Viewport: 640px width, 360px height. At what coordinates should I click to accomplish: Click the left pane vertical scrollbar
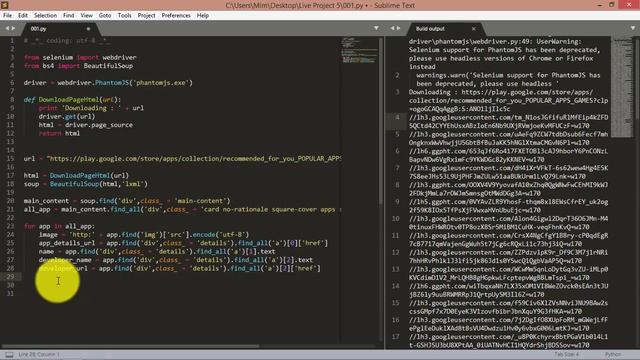pos(381,120)
